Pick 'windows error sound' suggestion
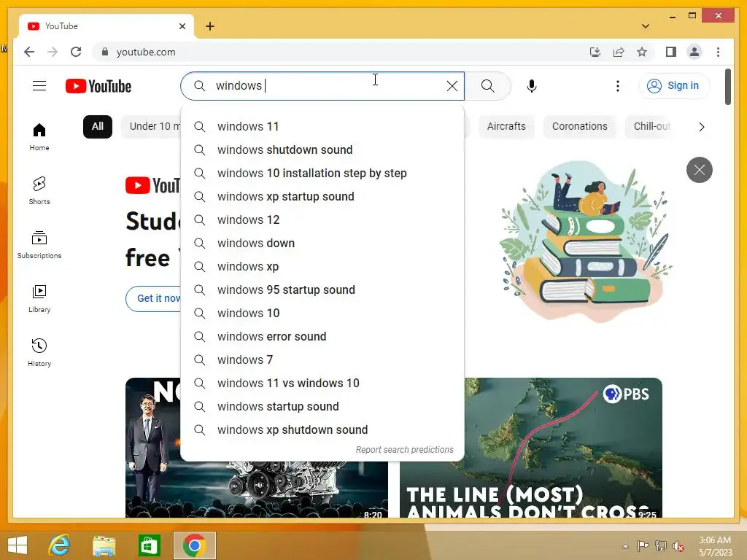The height and width of the screenshot is (560, 747). pyautogui.click(x=322, y=337)
